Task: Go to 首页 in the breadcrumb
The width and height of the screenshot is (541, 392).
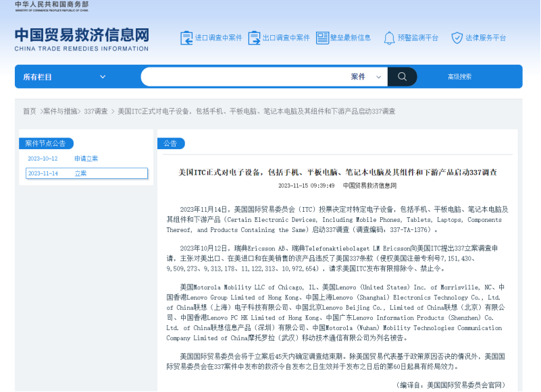Action: (x=30, y=111)
